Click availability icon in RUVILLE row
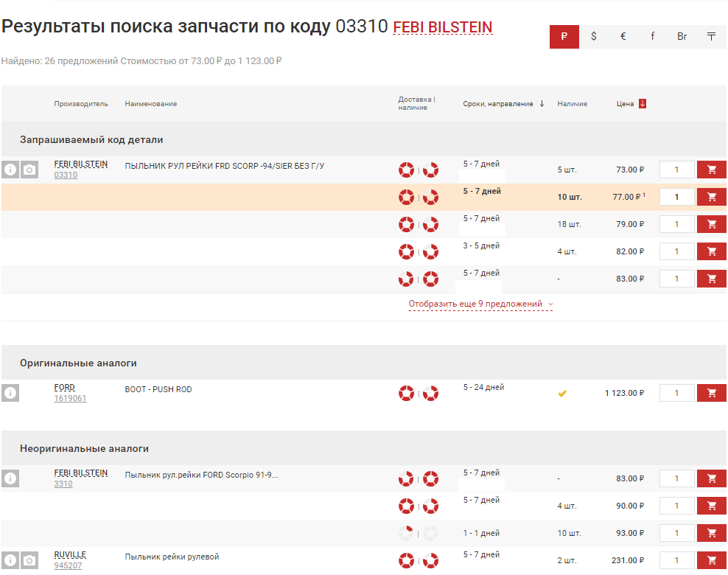 point(430,560)
